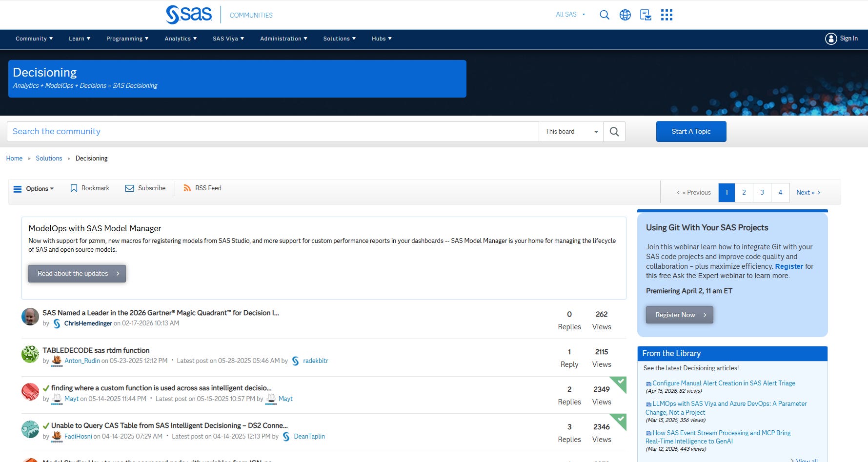
Task: Open 'Configure Manual Alert Creation in SAS Alert Triage' article
Action: pos(724,383)
